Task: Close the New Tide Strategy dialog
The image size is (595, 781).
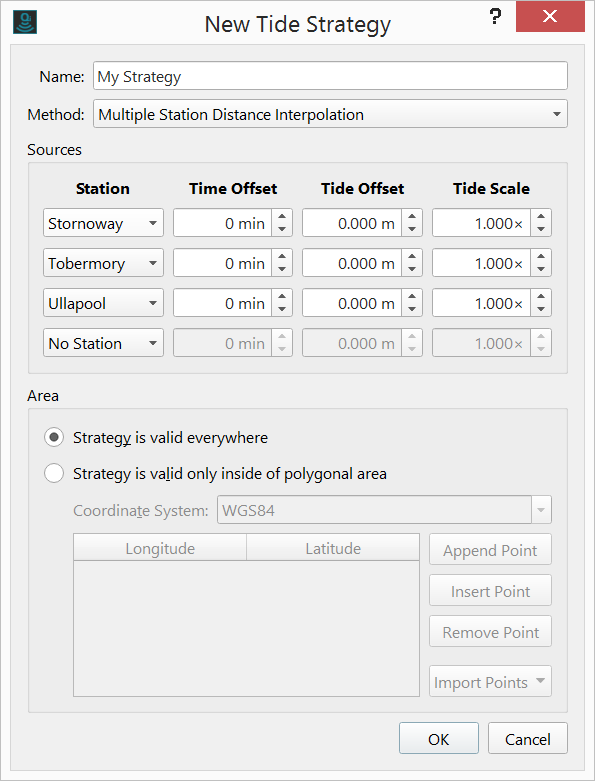Action: (x=550, y=16)
